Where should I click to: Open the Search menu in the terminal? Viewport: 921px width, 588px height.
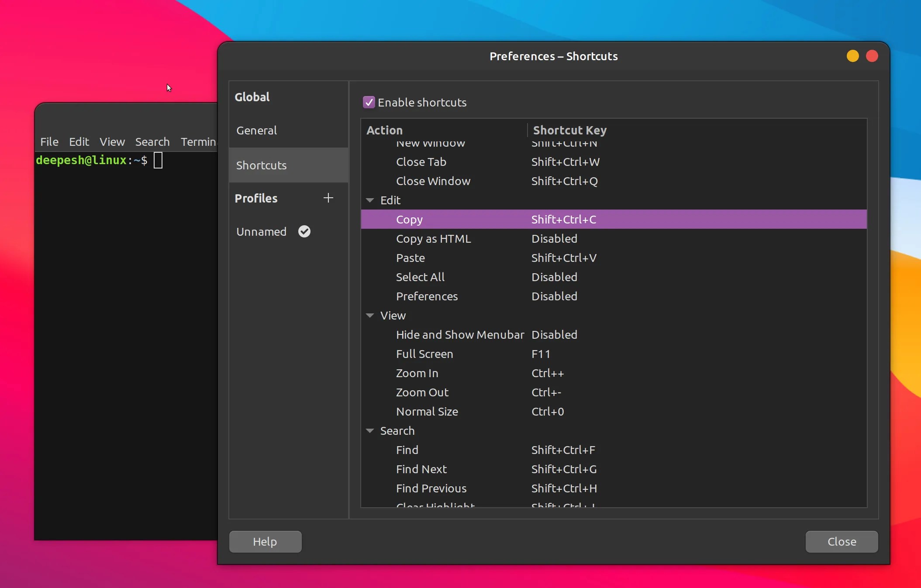tap(152, 141)
